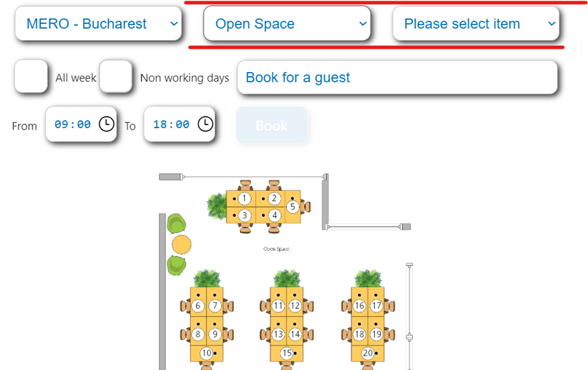Image resolution: width=588 pixels, height=370 pixels.
Task: Select desk 17 in right cluster
Action: tap(376, 306)
